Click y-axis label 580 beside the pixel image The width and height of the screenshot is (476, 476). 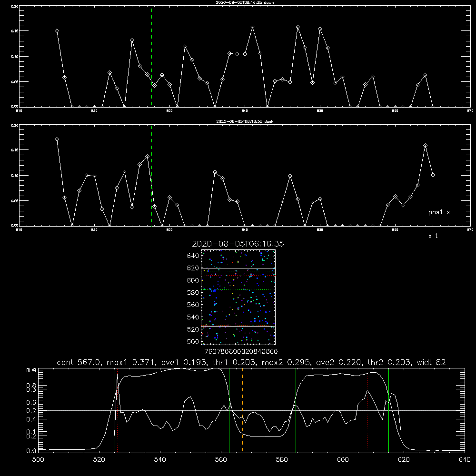click(x=193, y=293)
